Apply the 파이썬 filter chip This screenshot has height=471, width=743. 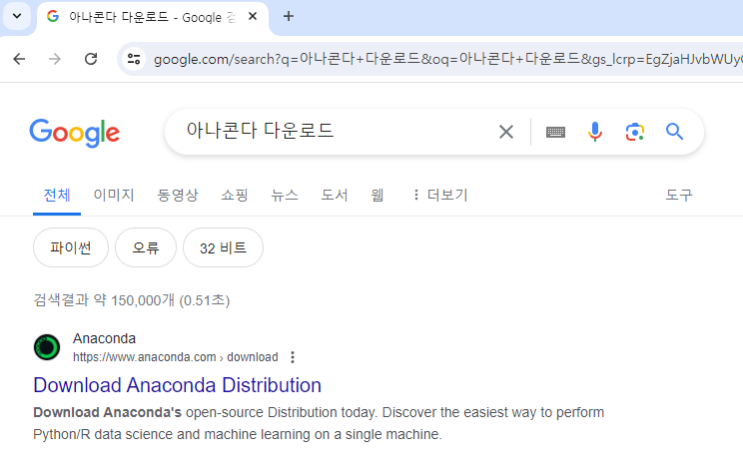71,248
